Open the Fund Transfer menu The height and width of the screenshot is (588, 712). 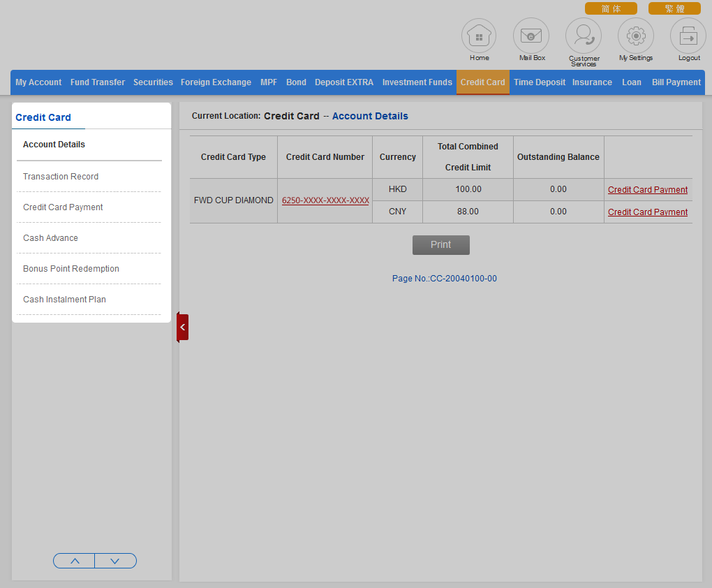click(98, 82)
